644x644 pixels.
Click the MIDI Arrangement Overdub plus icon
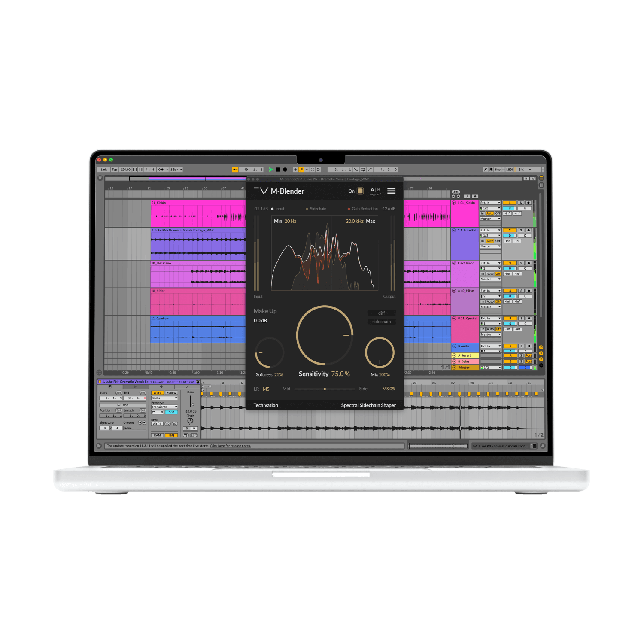[295, 170]
